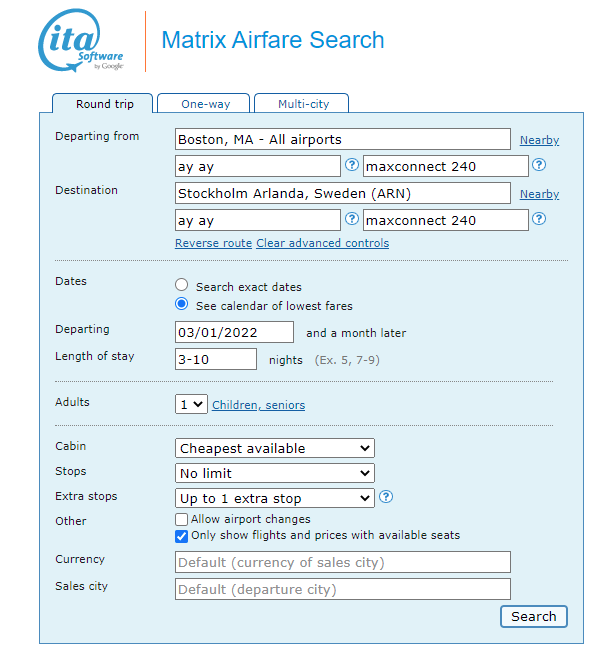This screenshot has width=602, height=653.
Task: Expand the Extra stops dropdown
Action: (275, 498)
